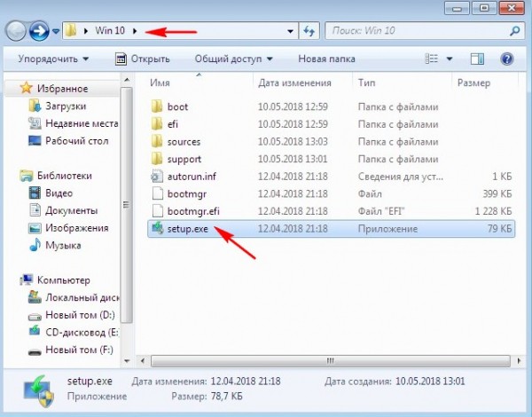This screenshot has height=417, width=532.
Task: Select the boot folder icon
Action: coord(157,106)
